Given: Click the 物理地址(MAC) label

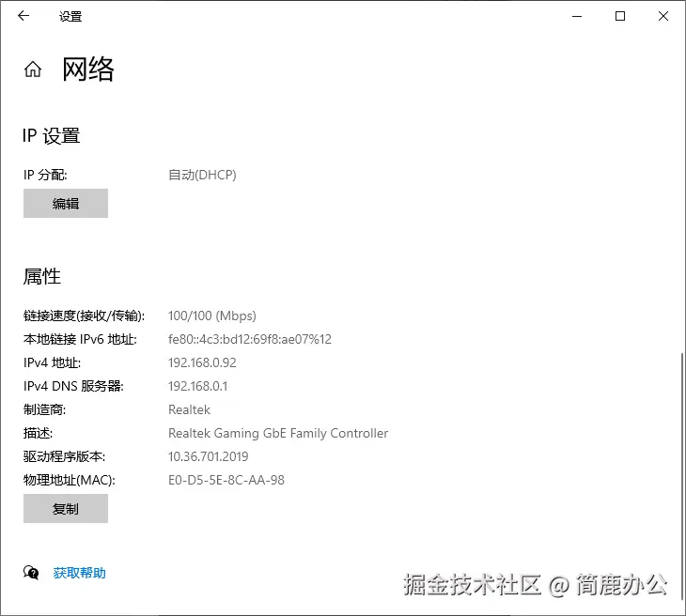Looking at the screenshot, I should click(x=70, y=480).
